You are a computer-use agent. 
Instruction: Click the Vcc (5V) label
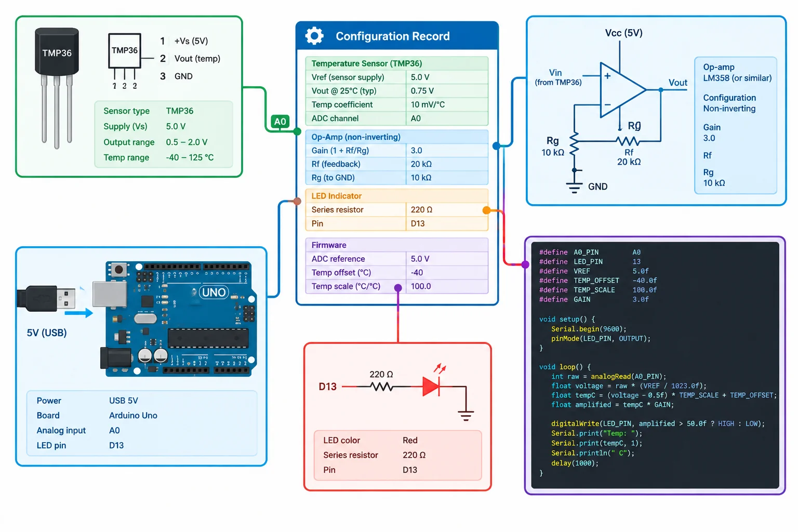pos(624,33)
